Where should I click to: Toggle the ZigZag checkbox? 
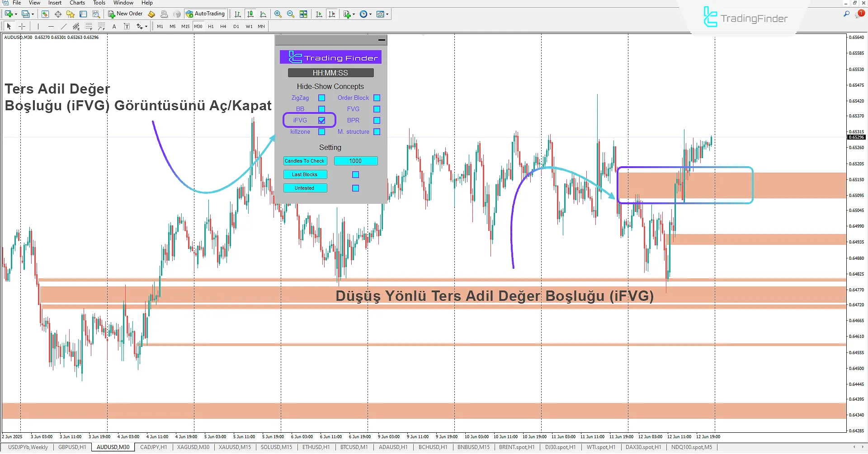pyautogui.click(x=321, y=98)
